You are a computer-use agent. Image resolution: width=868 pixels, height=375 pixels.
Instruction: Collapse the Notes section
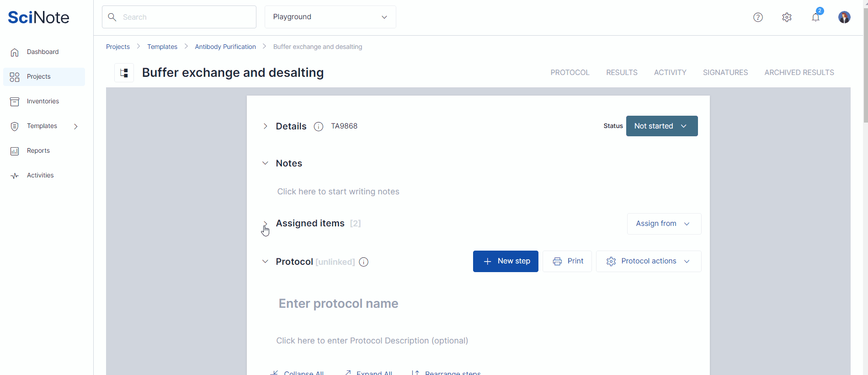point(265,163)
